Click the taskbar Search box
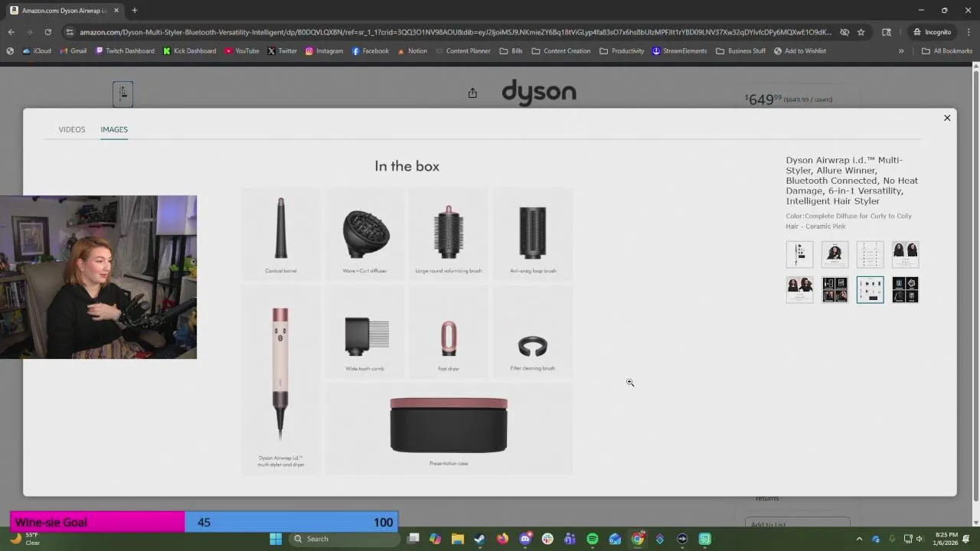This screenshot has width=980, height=551. tap(345, 539)
